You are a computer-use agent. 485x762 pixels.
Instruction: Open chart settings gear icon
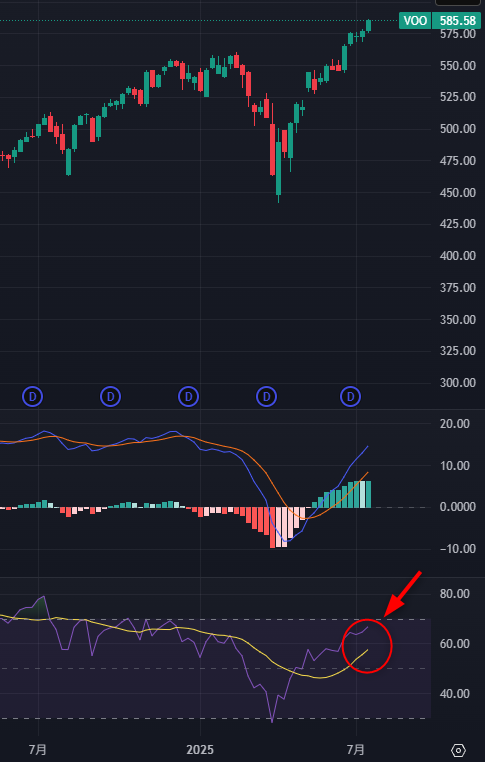[x=458, y=750]
